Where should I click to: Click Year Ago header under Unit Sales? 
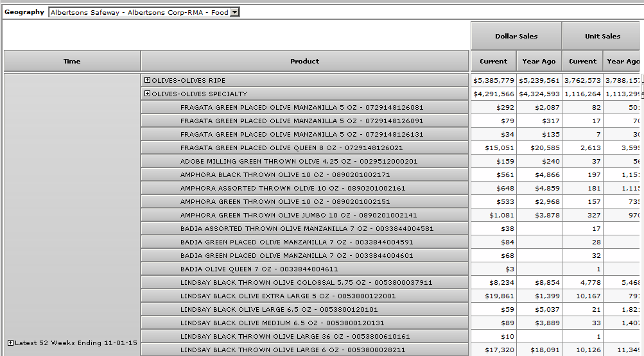[x=623, y=62]
